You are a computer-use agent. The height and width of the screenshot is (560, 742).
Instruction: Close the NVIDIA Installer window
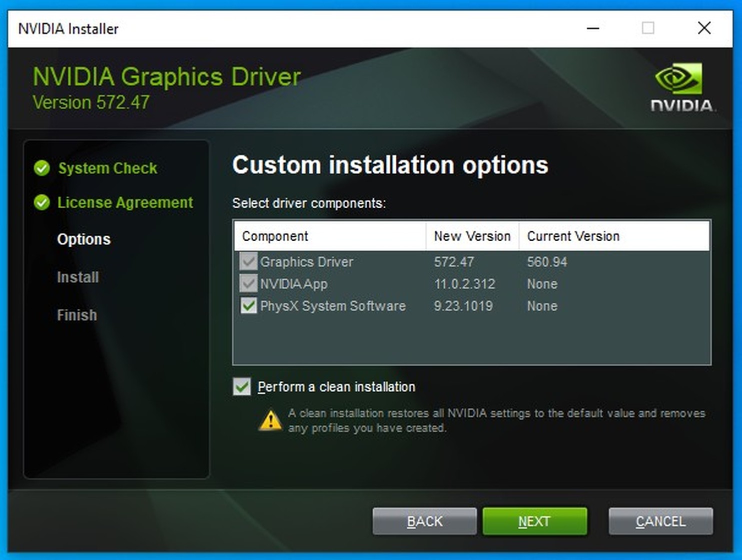pos(704,28)
